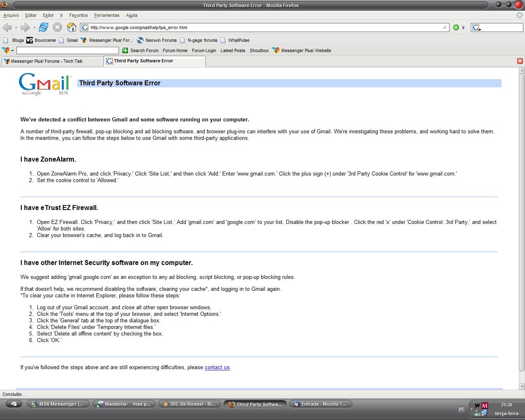Open the Google search engine selector dropdown
The width and height of the screenshot is (525, 420).
[x=477, y=28]
